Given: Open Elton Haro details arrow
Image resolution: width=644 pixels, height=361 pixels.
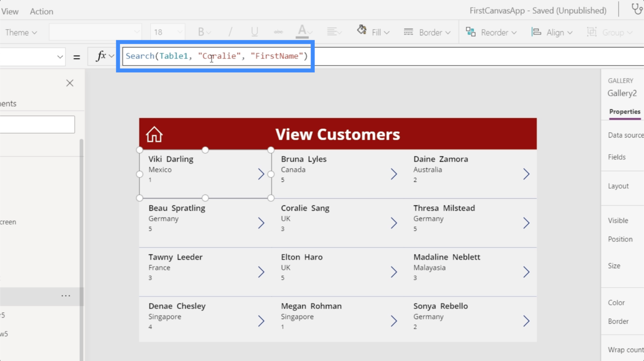Looking at the screenshot, I should 394,272.
